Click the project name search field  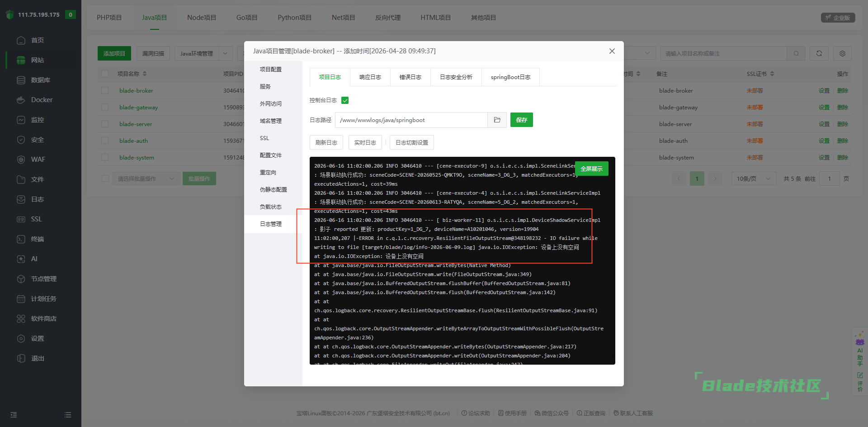tap(724, 53)
